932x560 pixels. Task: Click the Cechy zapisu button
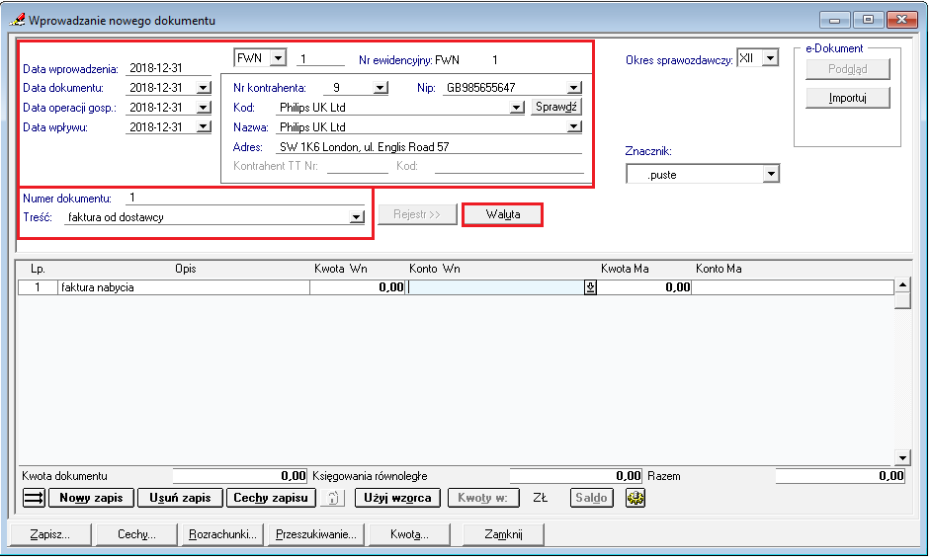pos(271,498)
